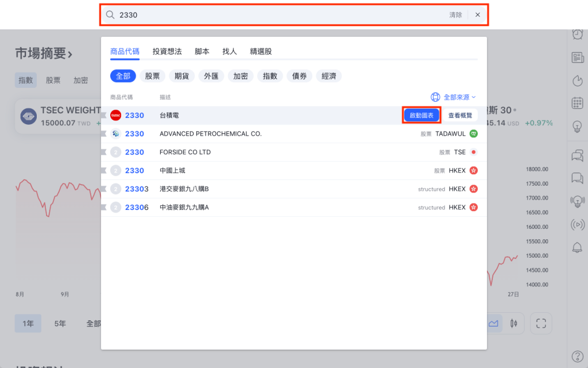Screen dimensions: 588x368
Task: Click the magnifier search icon
Action: pos(110,14)
